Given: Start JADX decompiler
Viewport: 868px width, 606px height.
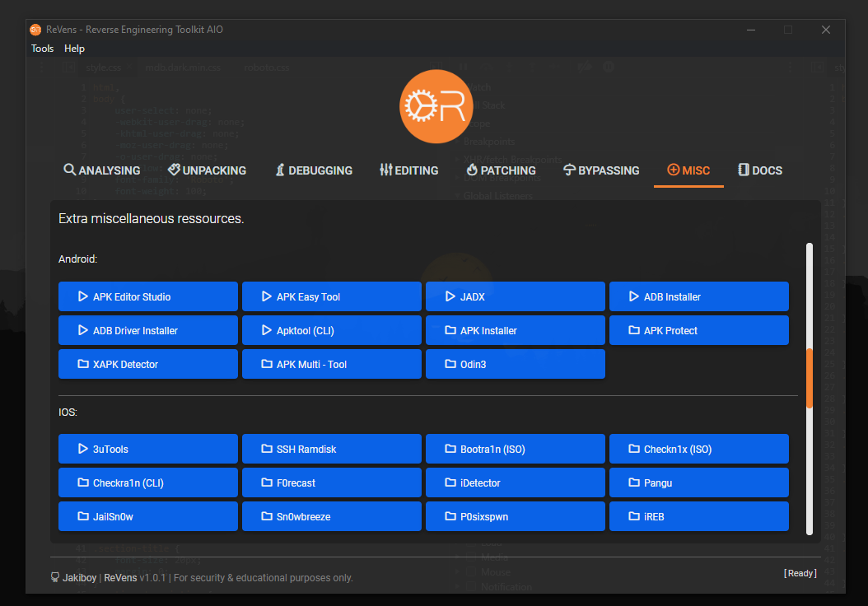Looking at the screenshot, I should point(516,296).
